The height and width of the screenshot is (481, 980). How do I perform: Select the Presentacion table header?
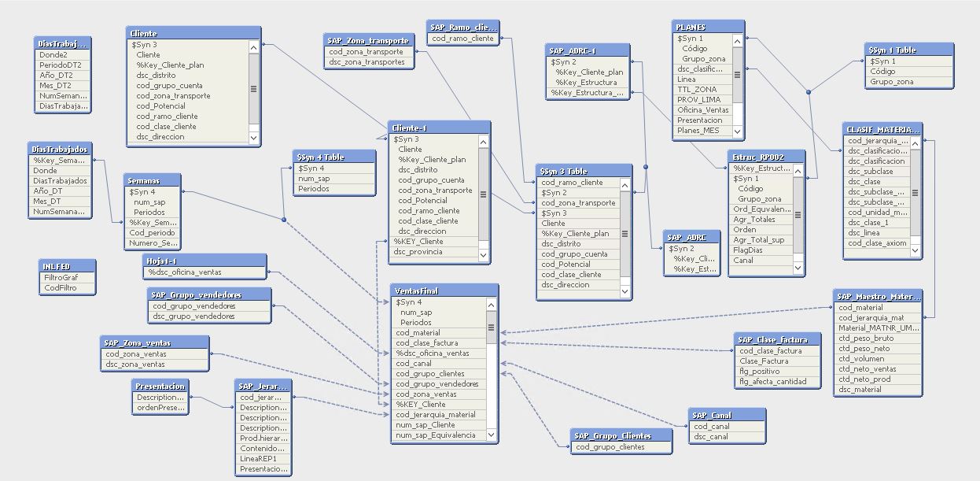160,386
